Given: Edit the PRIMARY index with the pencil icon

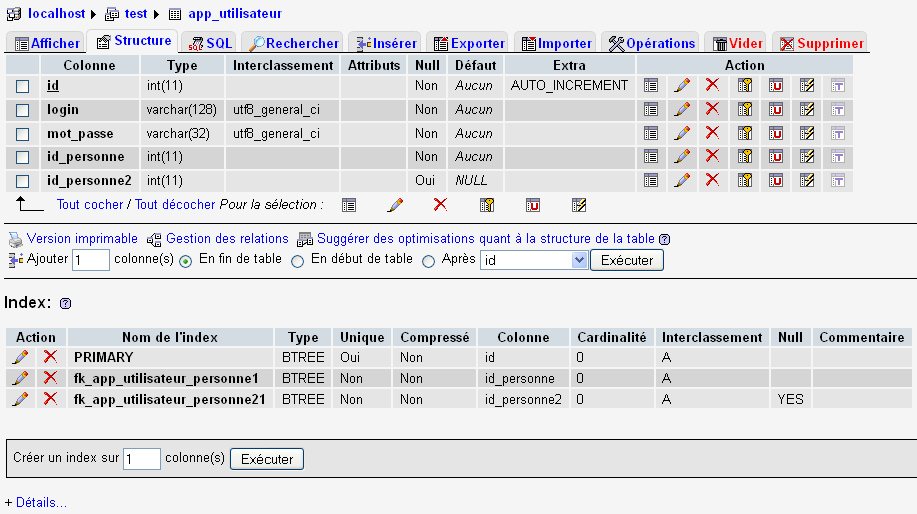Looking at the screenshot, I should pyautogui.click(x=20, y=357).
